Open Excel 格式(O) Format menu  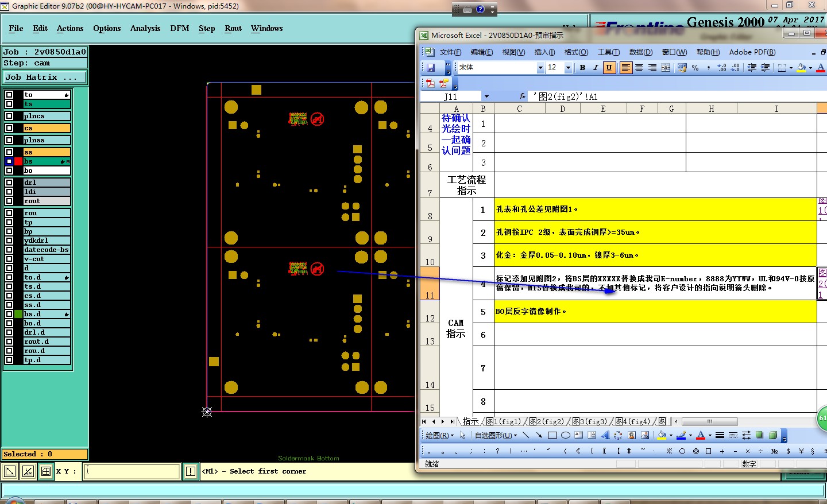click(576, 52)
